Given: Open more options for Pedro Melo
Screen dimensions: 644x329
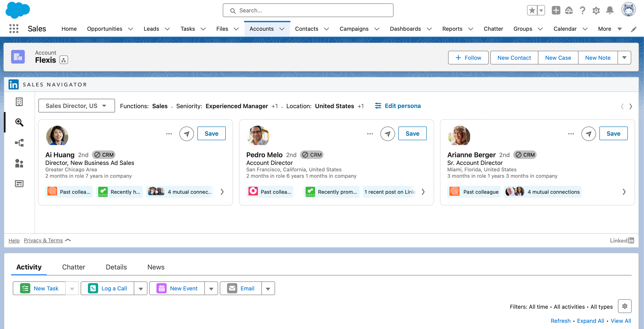Looking at the screenshot, I should pyautogui.click(x=370, y=134).
